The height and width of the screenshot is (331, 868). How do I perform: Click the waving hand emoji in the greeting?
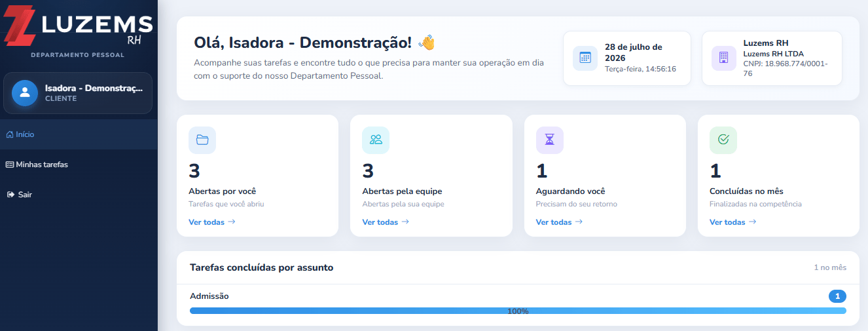tap(427, 43)
